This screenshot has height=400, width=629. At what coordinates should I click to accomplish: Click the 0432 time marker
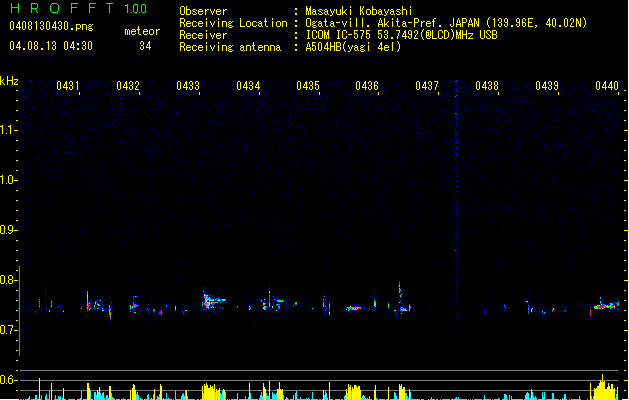[128, 86]
